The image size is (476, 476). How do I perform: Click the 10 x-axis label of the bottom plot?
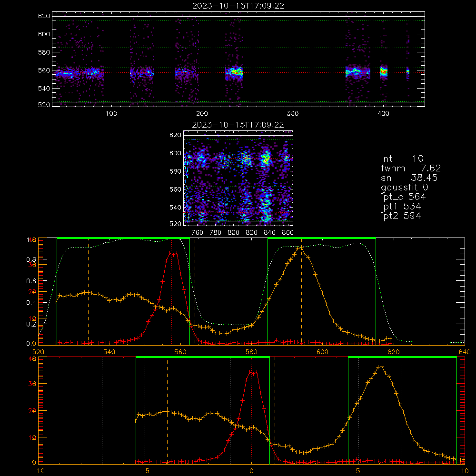tap(465, 471)
